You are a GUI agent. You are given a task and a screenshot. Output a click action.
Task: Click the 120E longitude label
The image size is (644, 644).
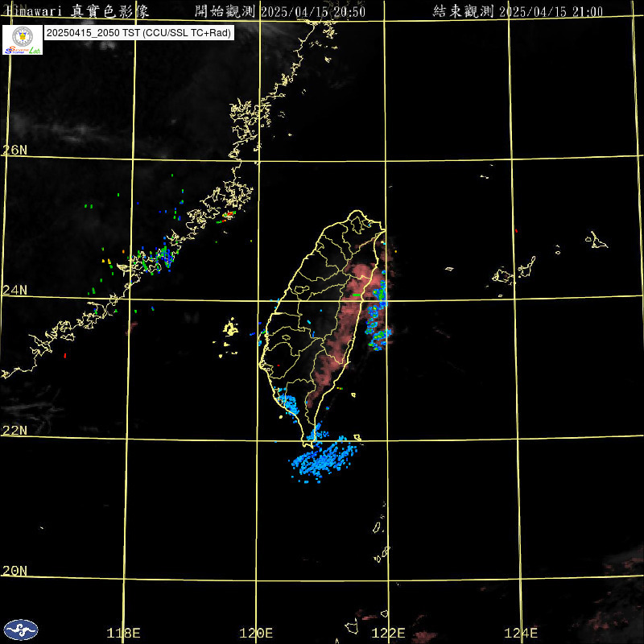coord(257,633)
